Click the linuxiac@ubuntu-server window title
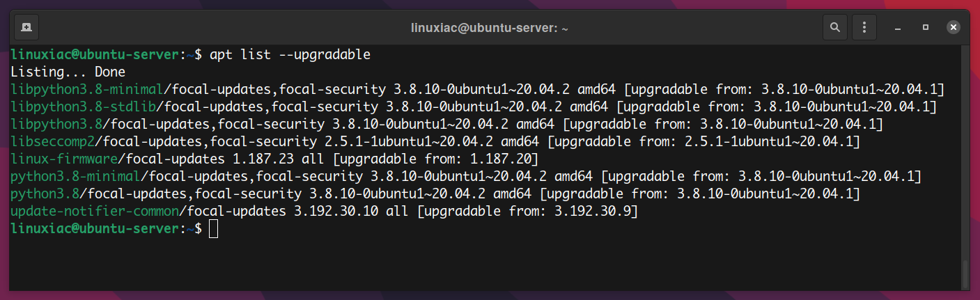980x300 pixels. coord(490,29)
